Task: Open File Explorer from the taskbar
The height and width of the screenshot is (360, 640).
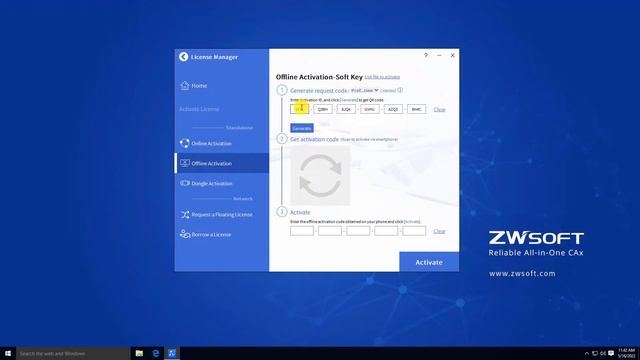Action: tap(139, 353)
